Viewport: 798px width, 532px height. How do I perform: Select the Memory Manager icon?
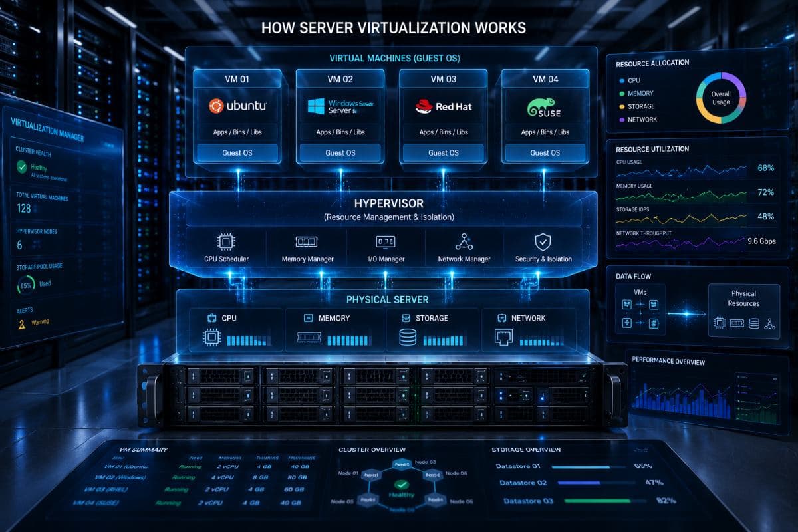click(x=307, y=242)
